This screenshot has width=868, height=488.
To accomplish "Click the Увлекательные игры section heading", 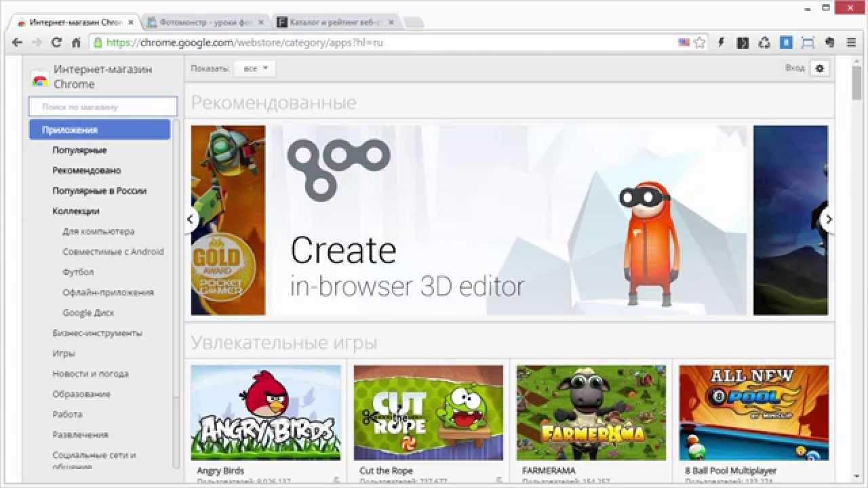I will [x=283, y=342].
